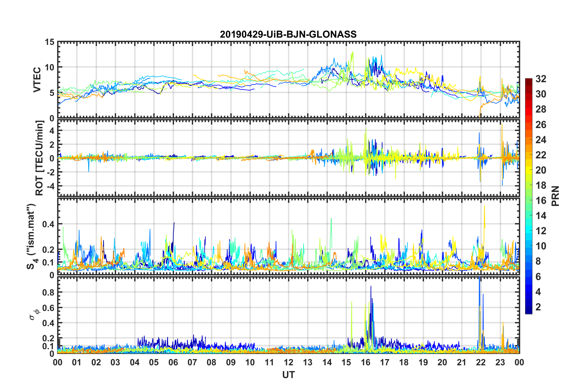577x392 pixels.
Task: Click value 0.4 on the S4 axis
Action: 48,224
